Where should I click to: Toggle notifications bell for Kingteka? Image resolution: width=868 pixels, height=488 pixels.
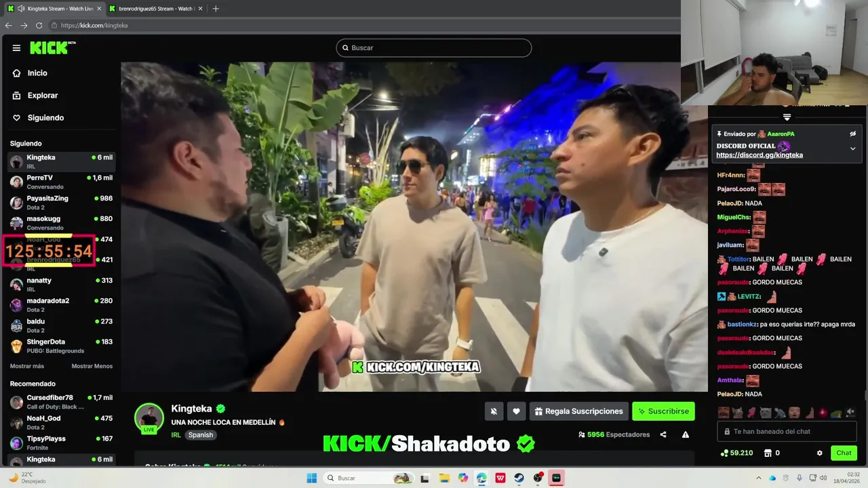pos(494,411)
